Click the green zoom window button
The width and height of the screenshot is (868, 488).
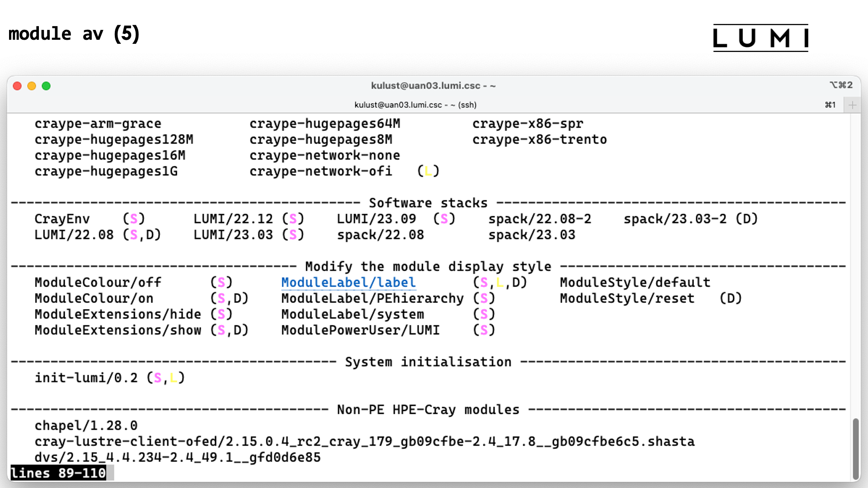46,86
